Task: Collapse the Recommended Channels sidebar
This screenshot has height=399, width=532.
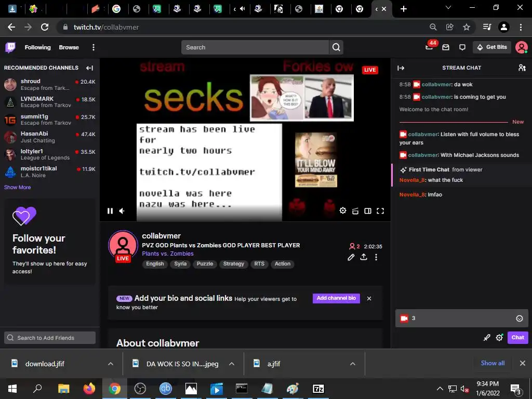Action: 89,68
